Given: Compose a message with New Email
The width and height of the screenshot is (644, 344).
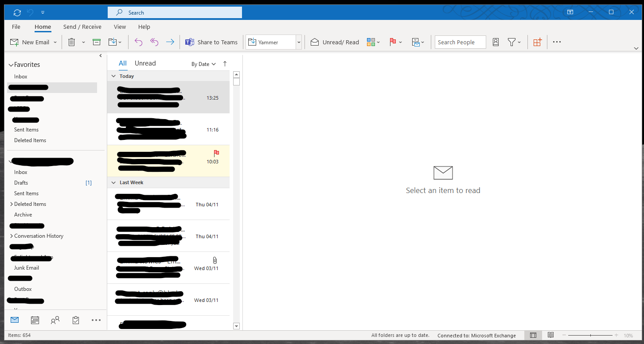Looking at the screenshot, I should [30, 42].
